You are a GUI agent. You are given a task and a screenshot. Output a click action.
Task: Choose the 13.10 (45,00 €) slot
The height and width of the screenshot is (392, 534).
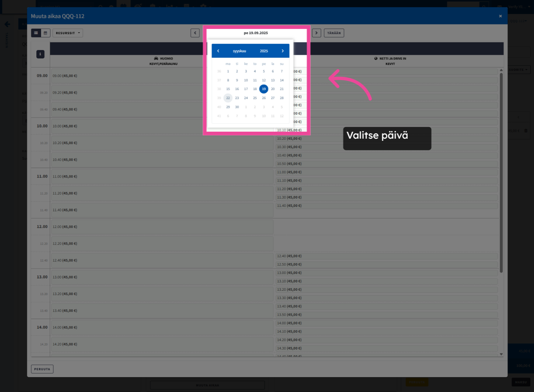pyautogui.click(x=387, y=281)
